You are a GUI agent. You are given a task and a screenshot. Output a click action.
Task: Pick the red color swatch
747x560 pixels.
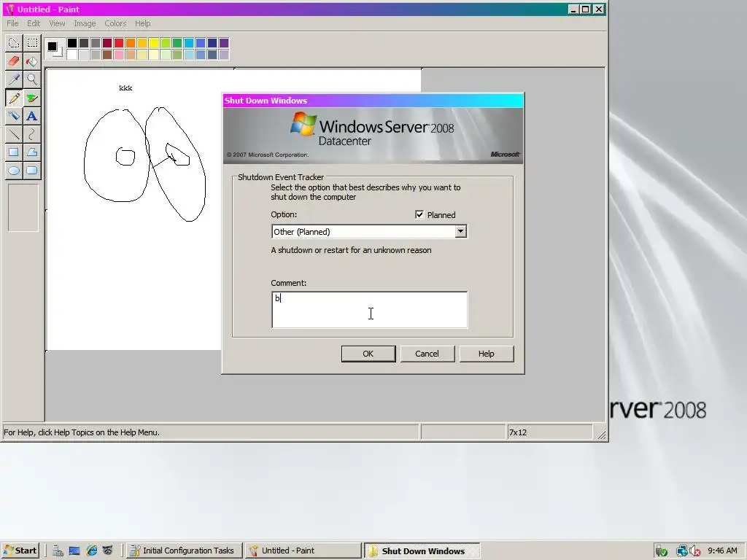[x=119, y=43]
